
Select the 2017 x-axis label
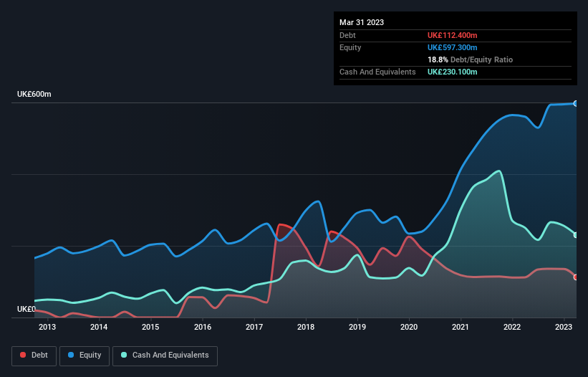254,327
